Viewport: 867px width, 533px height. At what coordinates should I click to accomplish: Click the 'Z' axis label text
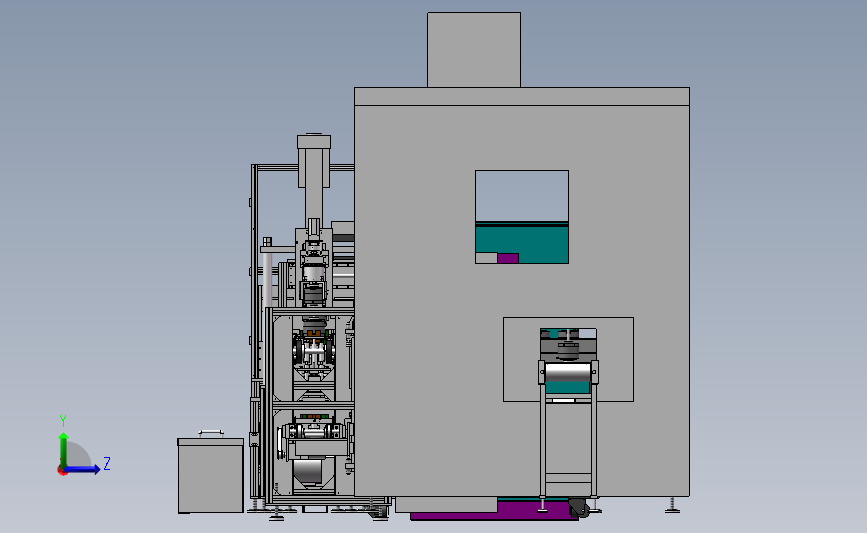(107, 463)
